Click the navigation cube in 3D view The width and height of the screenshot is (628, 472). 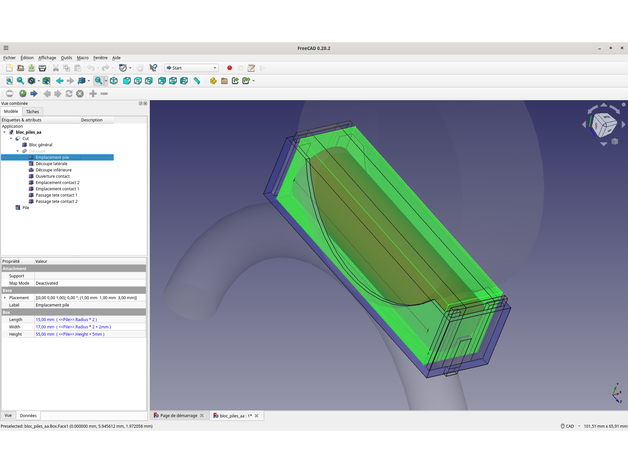click(x=603, y=124)
